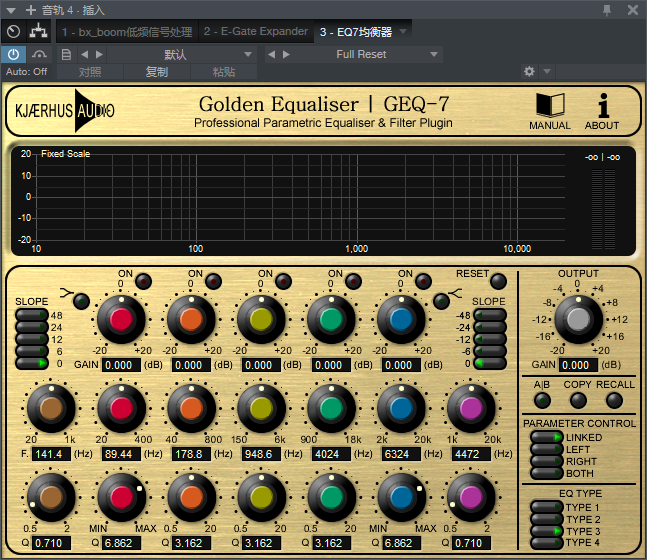This screenshot has width=647, height=560.
Task: Open the gear settings icon
Action: pos(529,71)
